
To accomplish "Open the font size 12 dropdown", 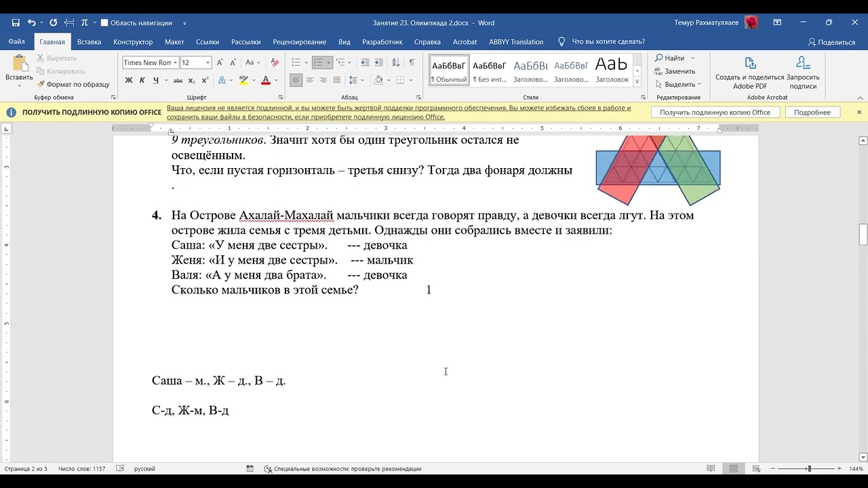I will [x=208, y=63].
